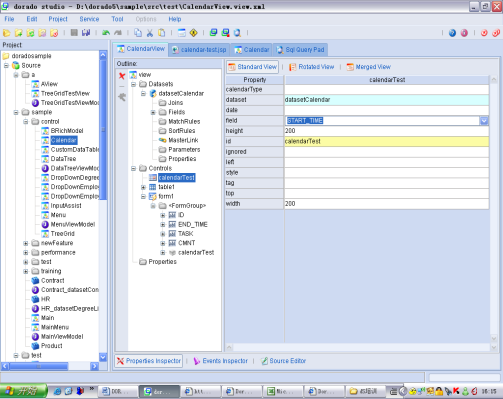Click the grey Redo arrow icon

tap(118, 33)
